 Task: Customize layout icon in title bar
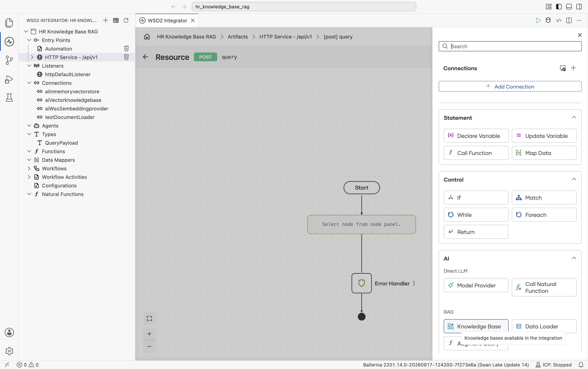point(549,7)
